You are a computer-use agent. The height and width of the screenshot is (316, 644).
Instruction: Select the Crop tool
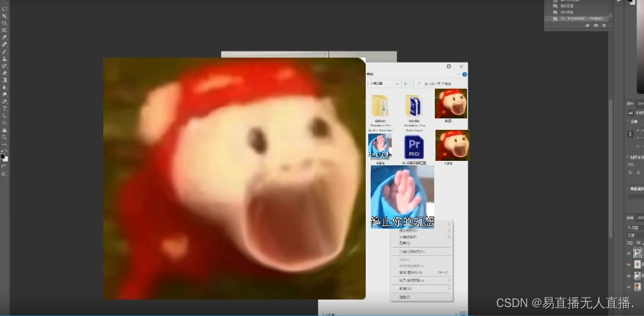point(4,23)
